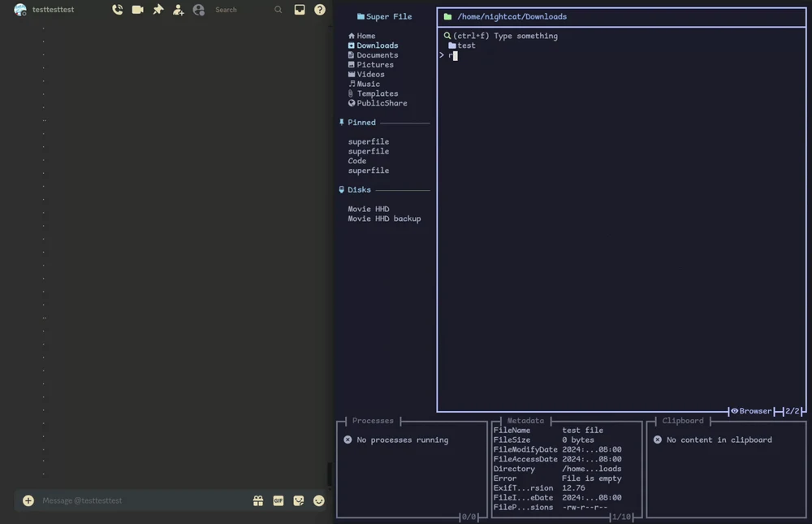Select the Movie HHD backup disk
The width and height of the screenshot is (812, 524).
click(x=384, y=219)
